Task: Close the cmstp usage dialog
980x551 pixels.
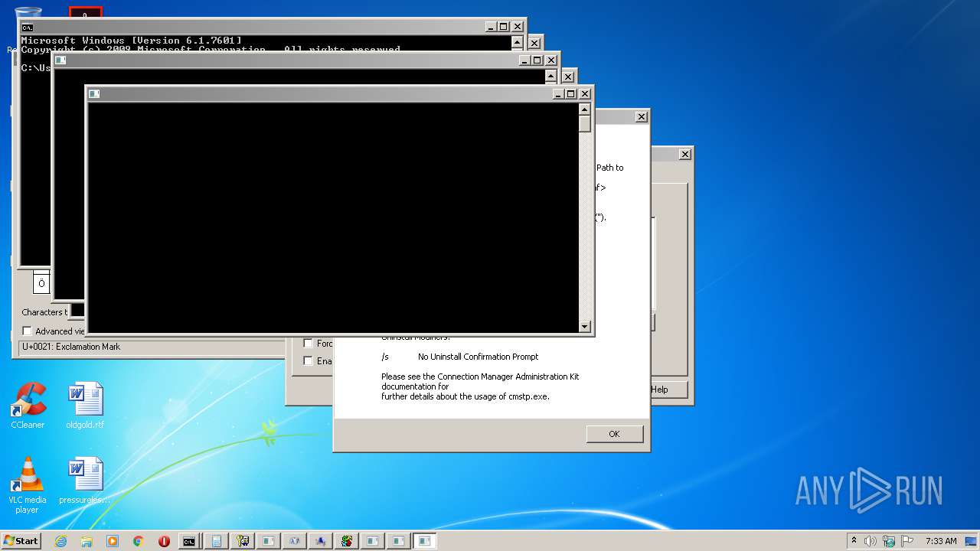Action: click(x=642, y=117)
